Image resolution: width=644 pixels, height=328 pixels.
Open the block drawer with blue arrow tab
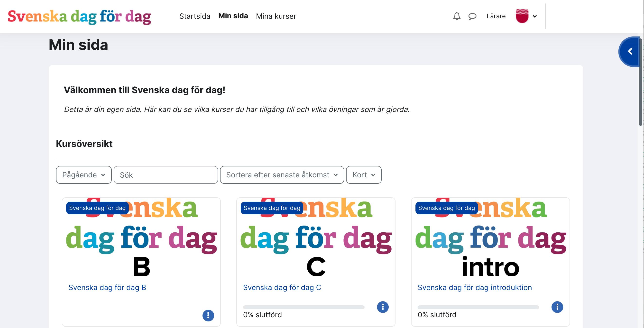630,52
